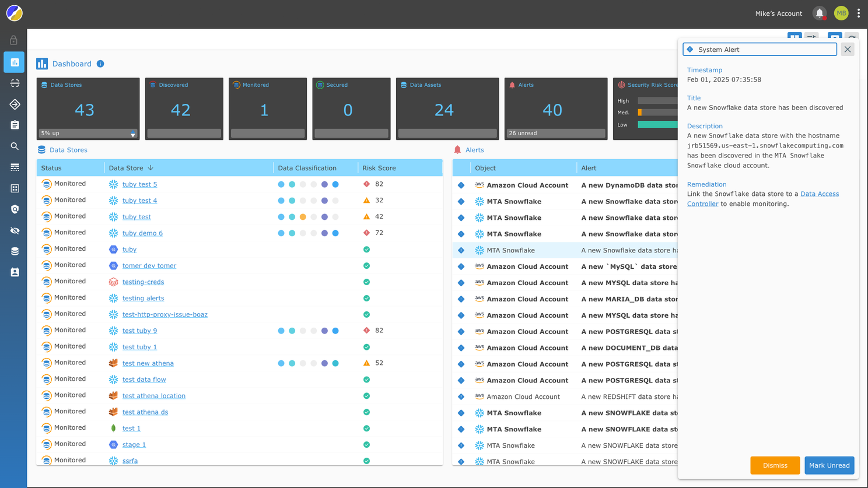Open the Data Access Controller link
The image size is (868, 488).
coord(819,194)
